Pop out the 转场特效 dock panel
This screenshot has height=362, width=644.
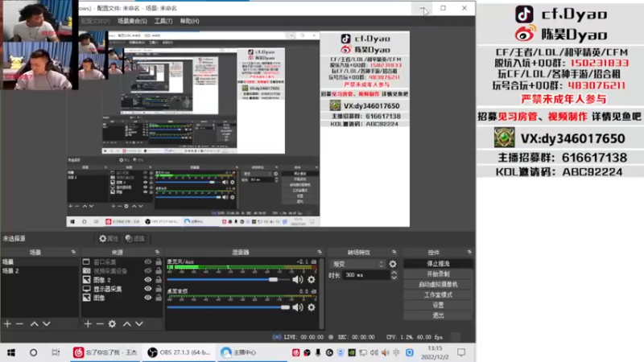pos(394,252)
